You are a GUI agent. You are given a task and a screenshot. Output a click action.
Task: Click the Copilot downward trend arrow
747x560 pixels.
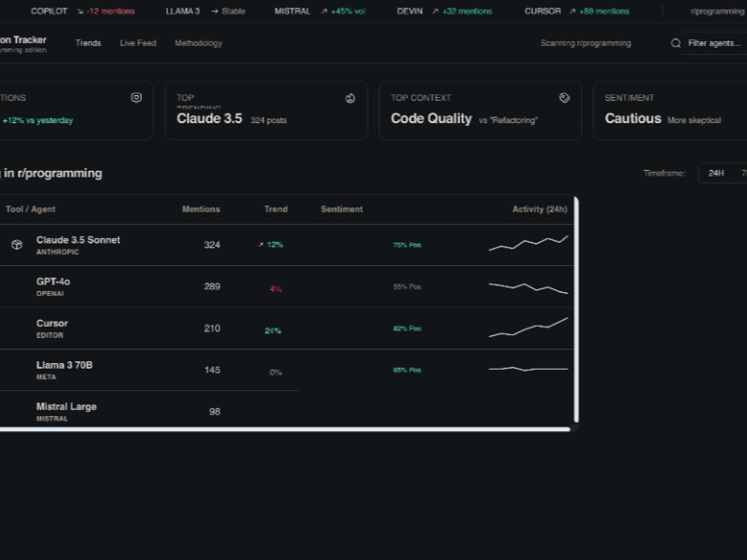pyautogui.click(x=80, y=11)
